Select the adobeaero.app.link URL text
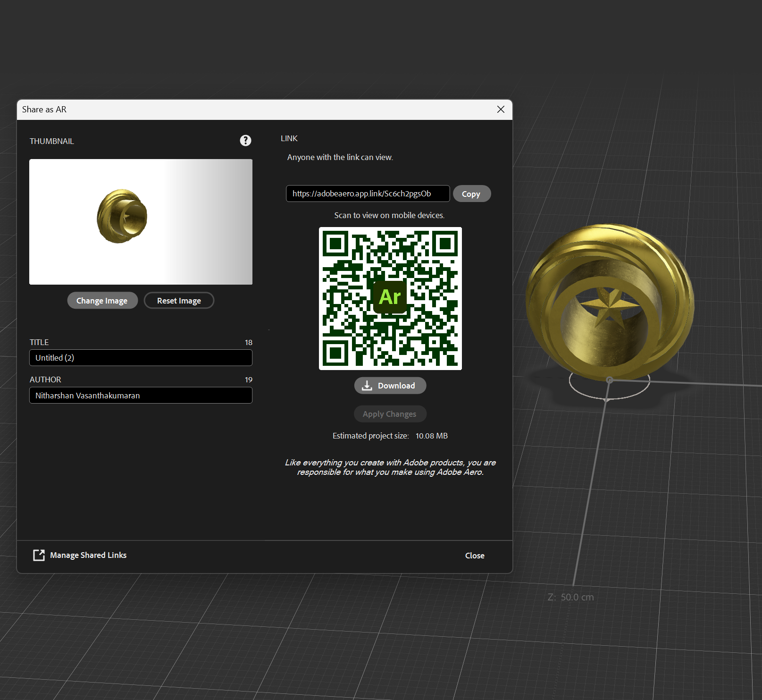 pyautogui.click(x=367, y=194)
